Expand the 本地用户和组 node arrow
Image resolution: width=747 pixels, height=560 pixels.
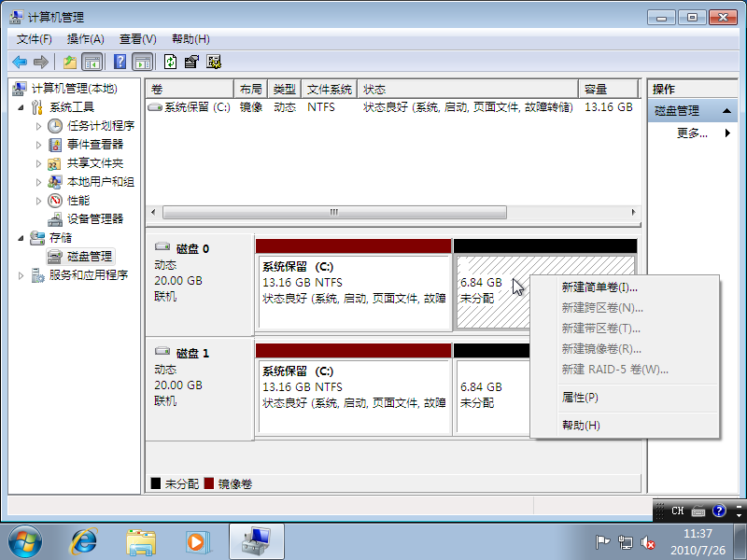(x=38, y=182)
